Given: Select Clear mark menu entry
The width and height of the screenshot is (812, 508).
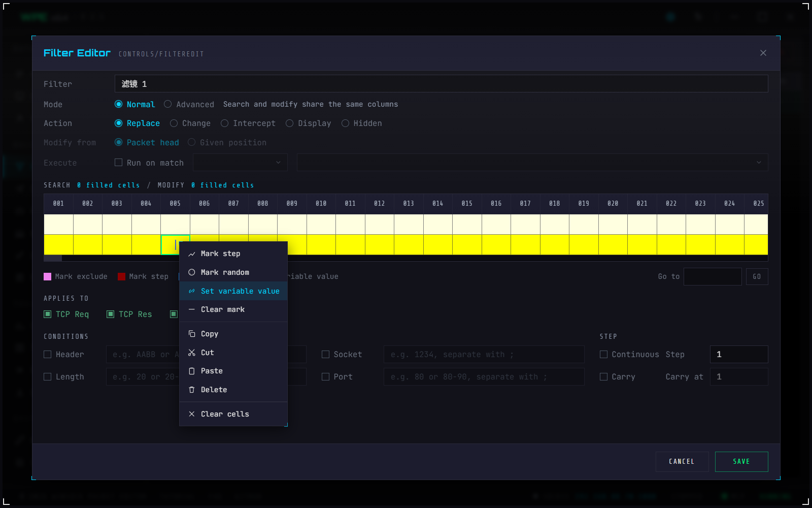Looking at the screenshot, I should (x=233, y=309).
